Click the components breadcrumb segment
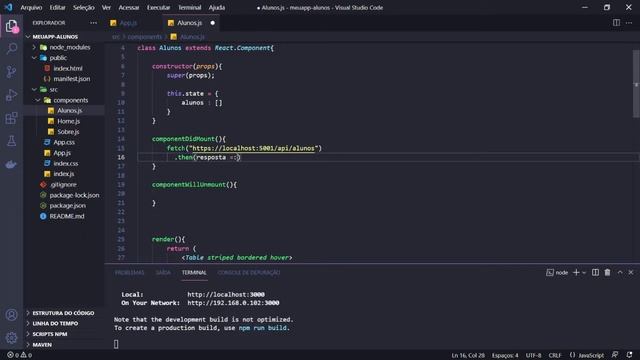640x360 pixels. (x=145, y=37)
